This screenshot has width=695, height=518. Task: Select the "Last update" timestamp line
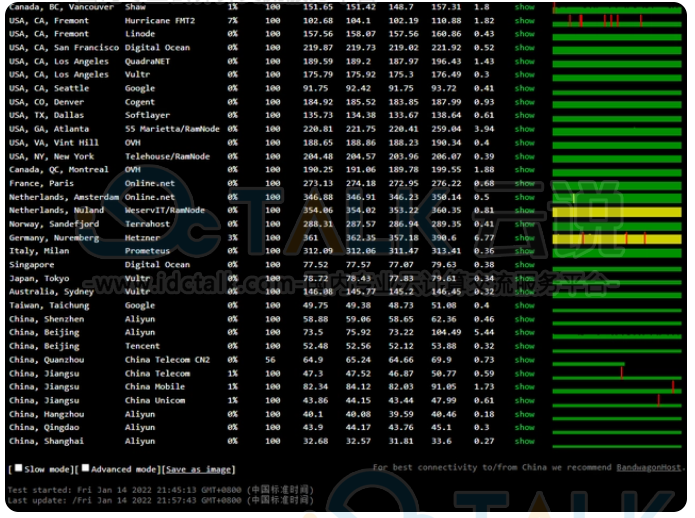pos(160,501)
